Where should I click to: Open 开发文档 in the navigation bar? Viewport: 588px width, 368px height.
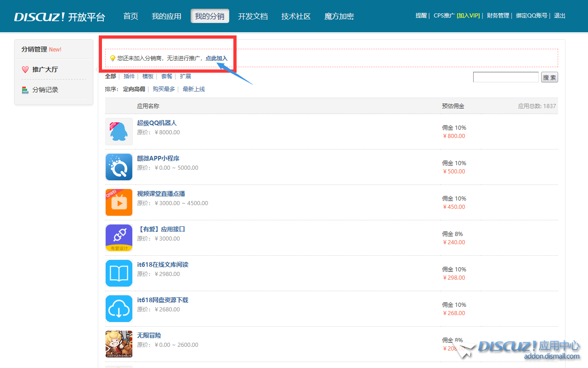(x=253, y=16)
